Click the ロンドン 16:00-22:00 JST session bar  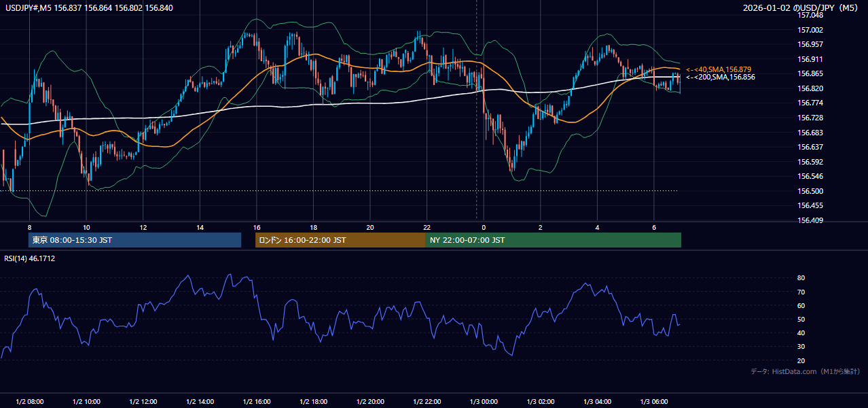pyautogui.click(x=340, y=240)
